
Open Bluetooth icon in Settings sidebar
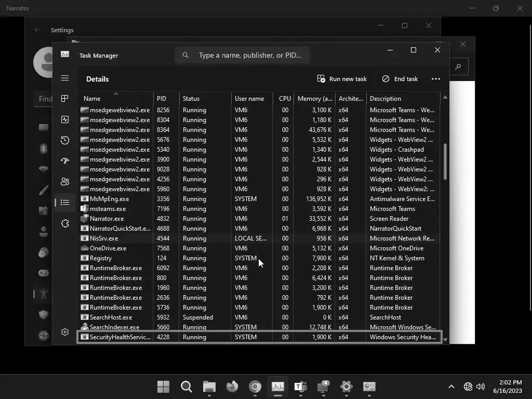tap(44, 148)
